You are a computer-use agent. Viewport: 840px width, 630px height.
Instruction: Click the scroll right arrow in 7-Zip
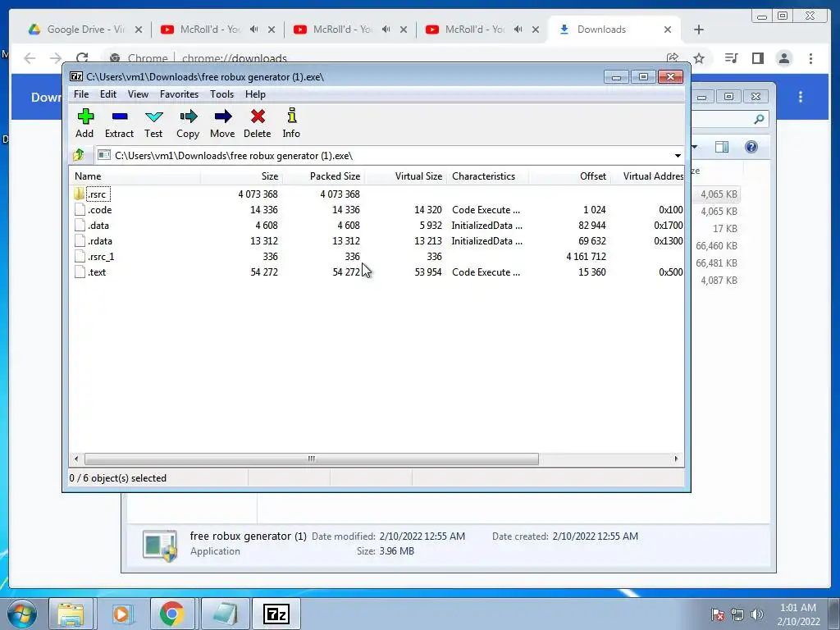click(x=676, y=459)
